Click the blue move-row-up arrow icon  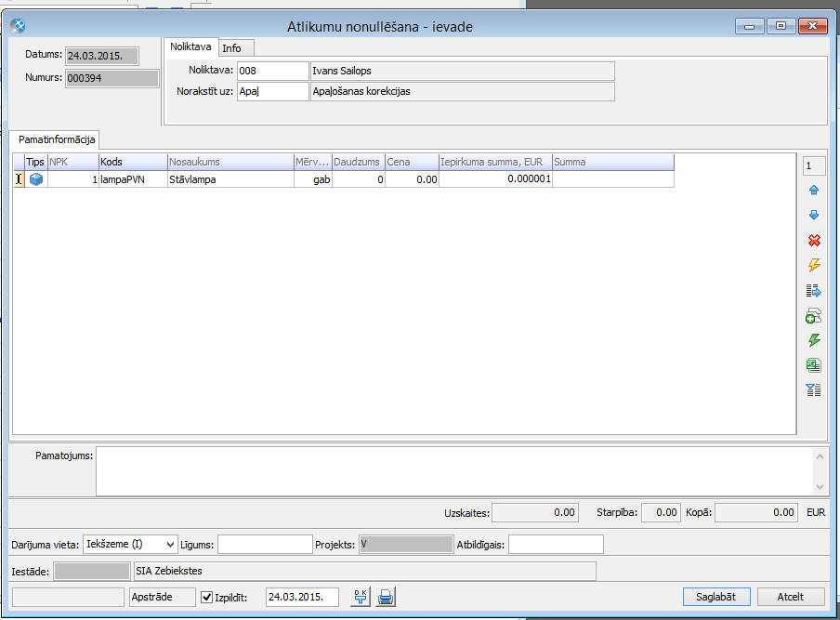coord(814,191)
